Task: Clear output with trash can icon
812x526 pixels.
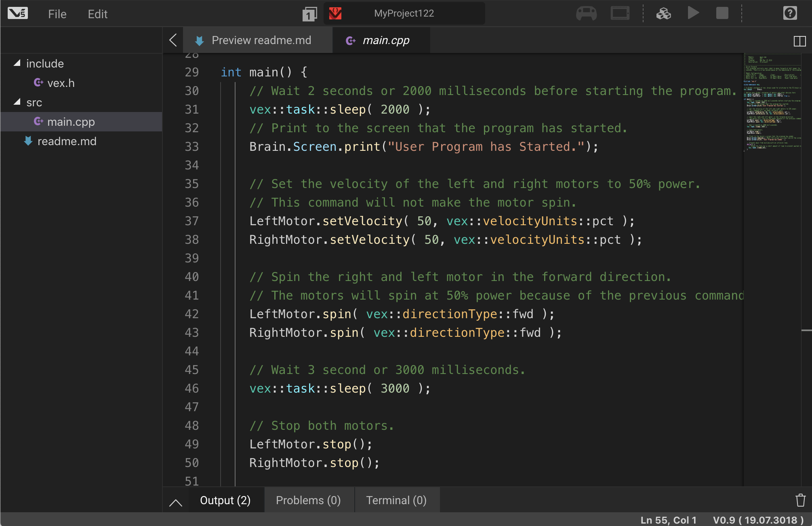Action: [x=800, y=500]
